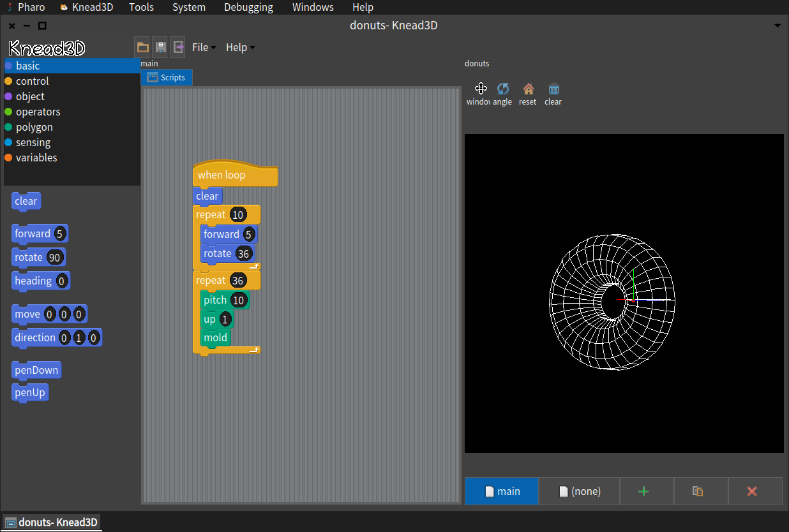Viewport: 789px width, 532px height.
Task: Click the duplicate script copy icon
Action: coord(698,491)
